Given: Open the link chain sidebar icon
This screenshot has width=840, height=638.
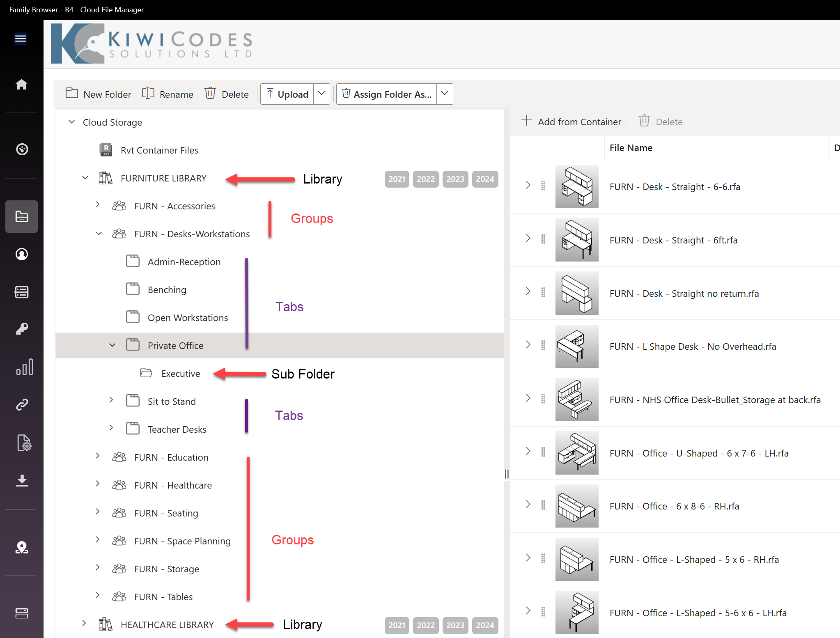Looking at the screenshot, I should coord(21,404).
